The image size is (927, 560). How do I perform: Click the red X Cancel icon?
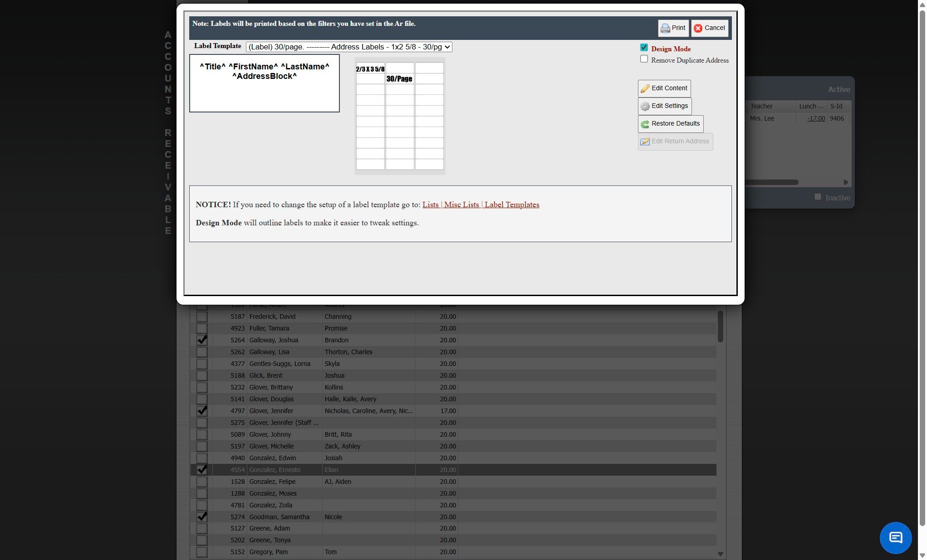point(698,28)
